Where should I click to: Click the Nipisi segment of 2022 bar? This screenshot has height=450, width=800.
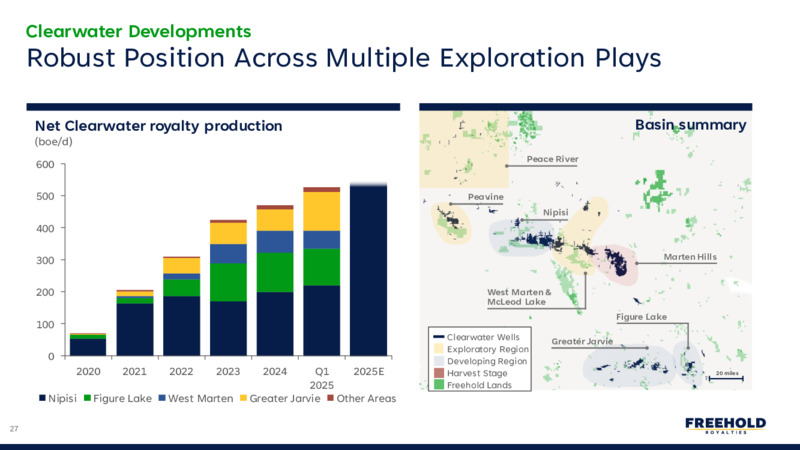182,326
